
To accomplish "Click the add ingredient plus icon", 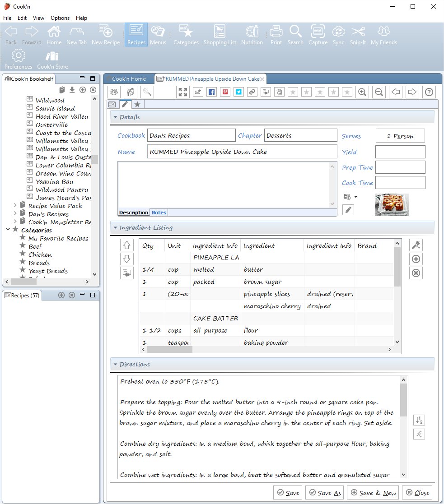I will tap(416, 259).
